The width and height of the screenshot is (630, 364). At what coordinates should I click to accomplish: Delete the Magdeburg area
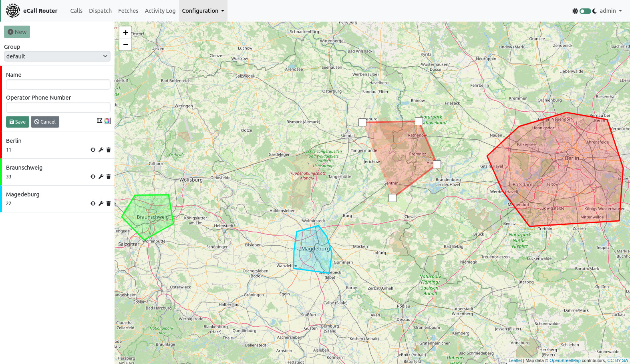pyautogui.click(x=109, y=204)
